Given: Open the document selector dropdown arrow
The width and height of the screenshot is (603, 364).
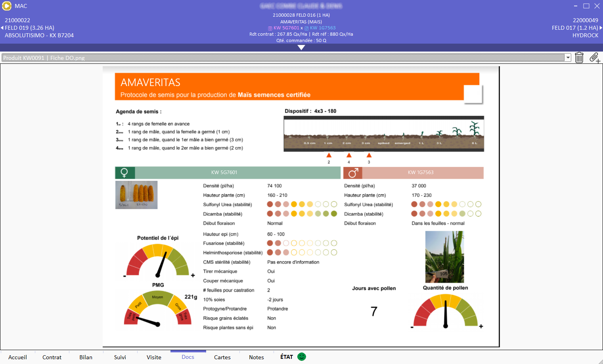Looking at the screenshot, I should pyautogui.click(x=568, y=57).
